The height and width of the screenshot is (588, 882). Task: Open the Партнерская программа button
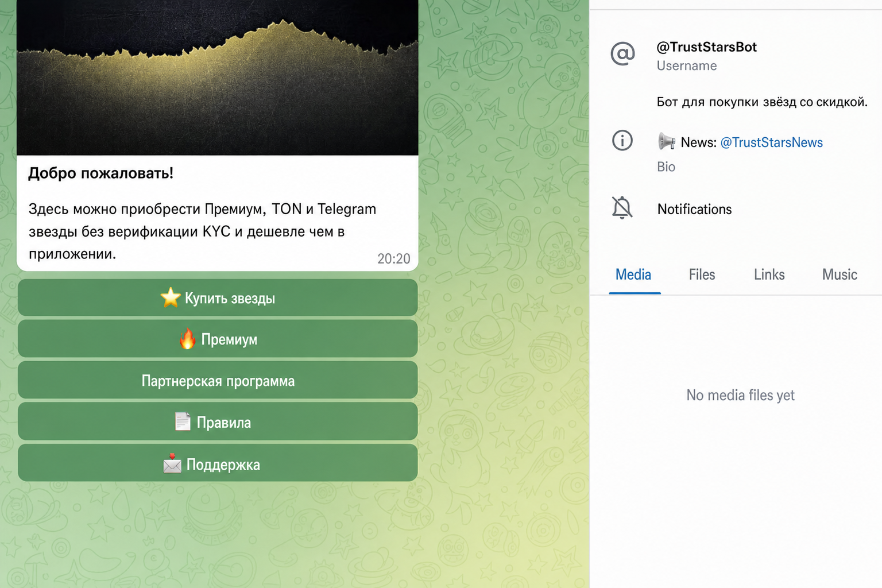(218, 380)
